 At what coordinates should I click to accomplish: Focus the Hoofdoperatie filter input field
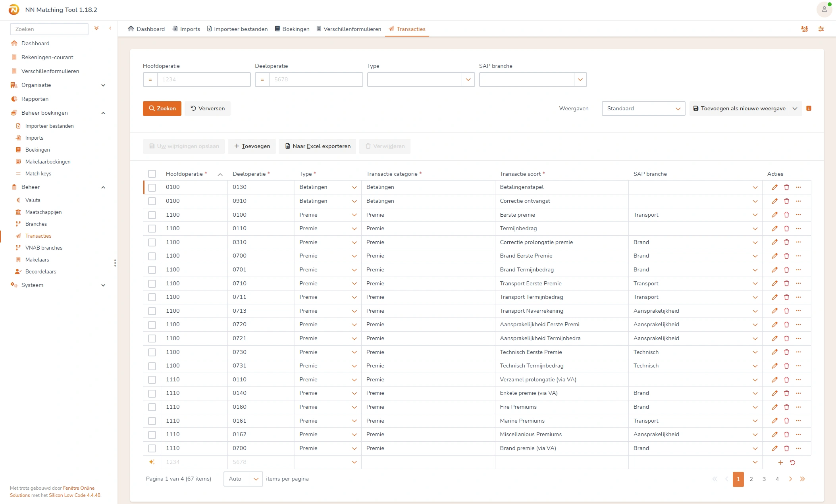point(204,79)
